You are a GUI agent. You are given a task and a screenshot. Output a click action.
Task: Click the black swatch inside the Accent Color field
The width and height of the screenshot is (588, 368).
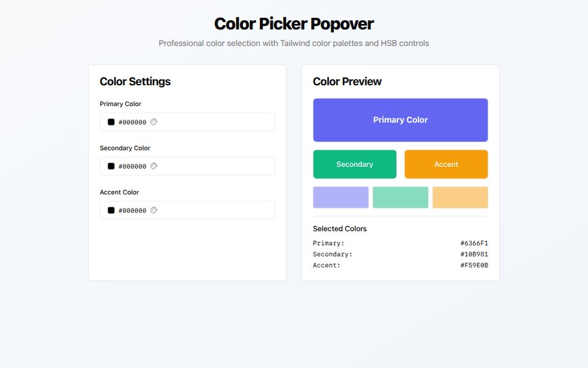click(111, 210)
